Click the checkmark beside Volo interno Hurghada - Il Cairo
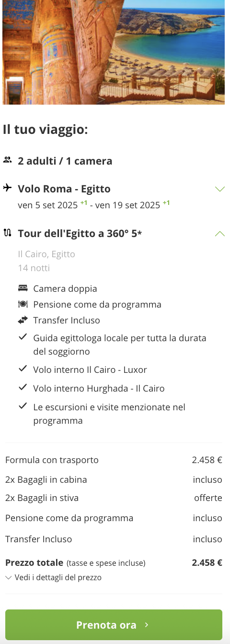Viewport: 230px width, 644px height. pos(23,387)
